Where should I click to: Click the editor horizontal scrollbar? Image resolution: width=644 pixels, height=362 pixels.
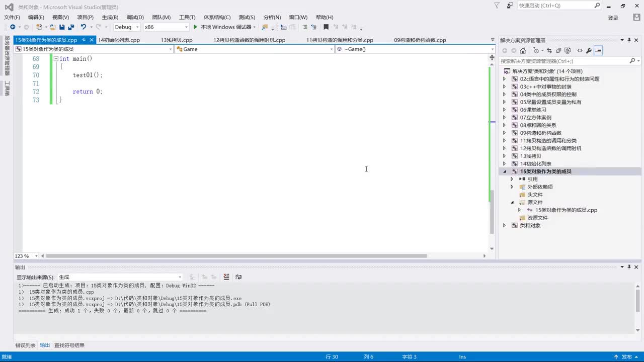236,256
